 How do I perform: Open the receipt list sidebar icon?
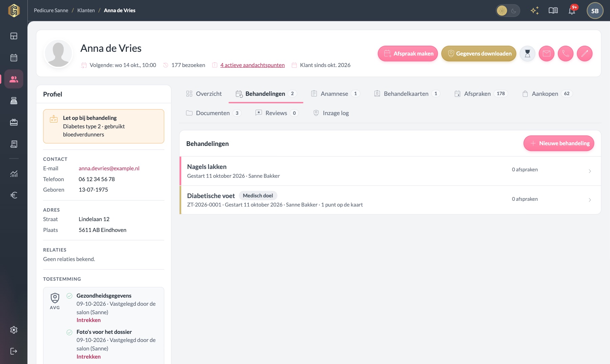pos(14,144)
